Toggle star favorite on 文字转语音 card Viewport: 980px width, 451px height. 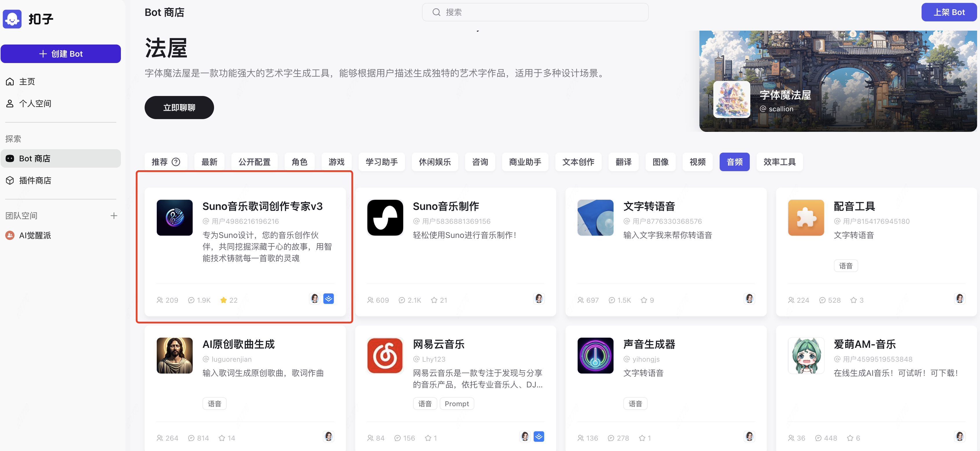click(644, 300)
